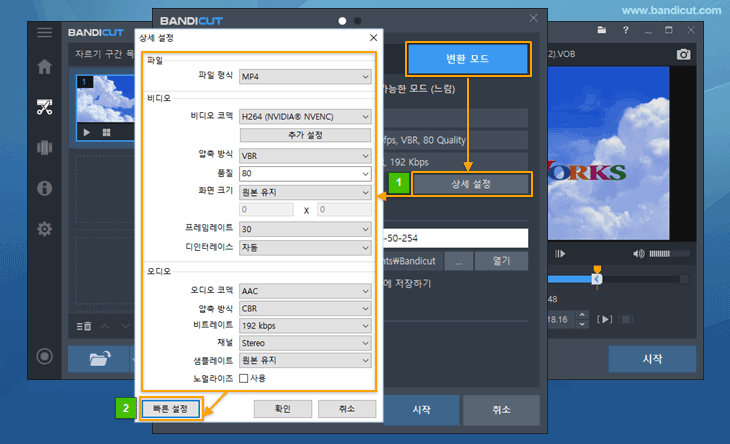Screen dimensions: 730x444
Task: Open the 오디오 코덱 AAC dropdown
Action: (x=305, y=291)
